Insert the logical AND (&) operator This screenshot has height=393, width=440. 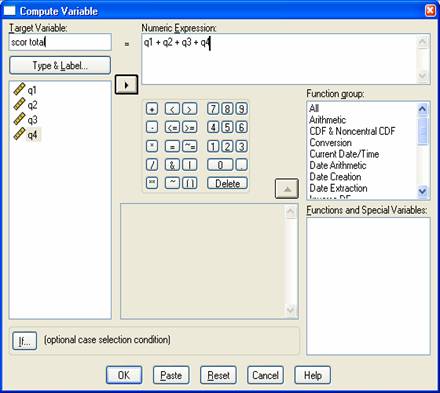point(172,165)
